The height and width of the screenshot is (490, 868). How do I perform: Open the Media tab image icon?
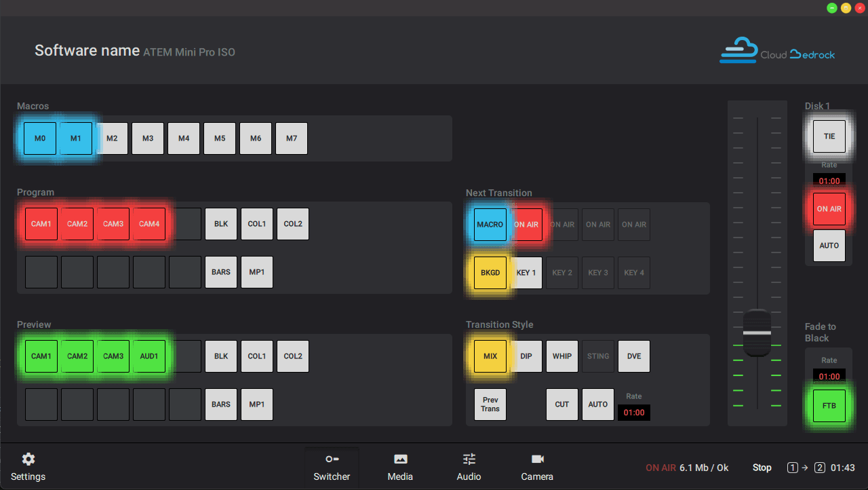tap(400, 459)
